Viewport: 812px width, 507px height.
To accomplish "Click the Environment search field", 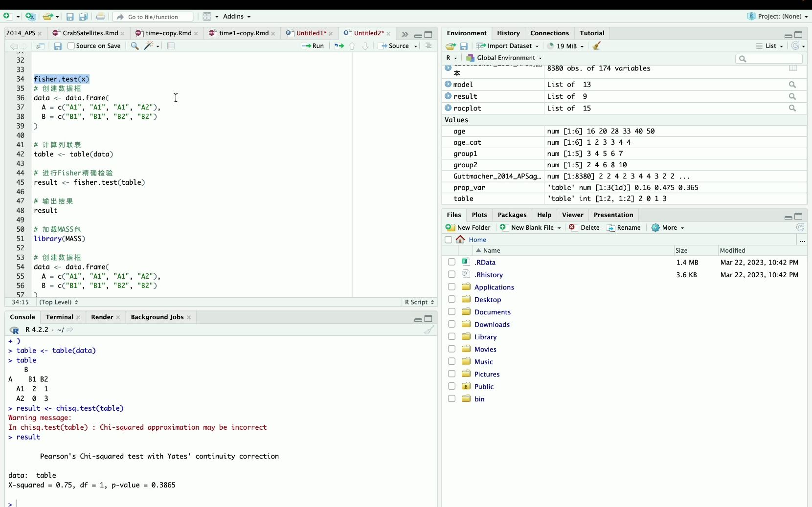I will tap(769, 59).
